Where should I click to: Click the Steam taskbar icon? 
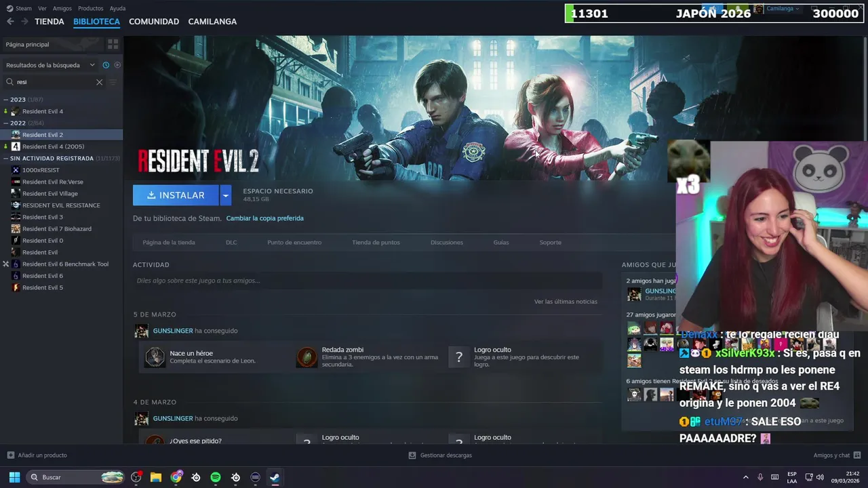(275, 477)
